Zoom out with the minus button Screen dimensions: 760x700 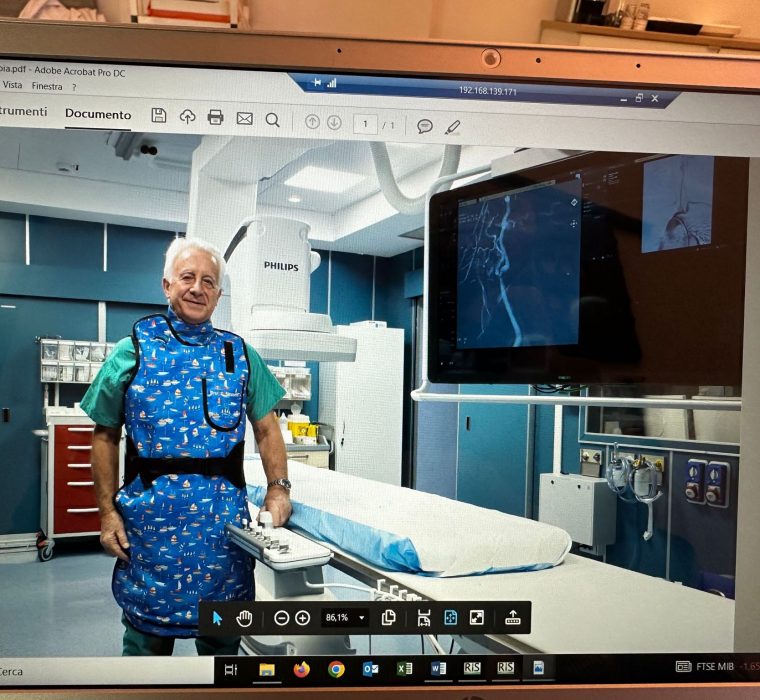point(282,618)
